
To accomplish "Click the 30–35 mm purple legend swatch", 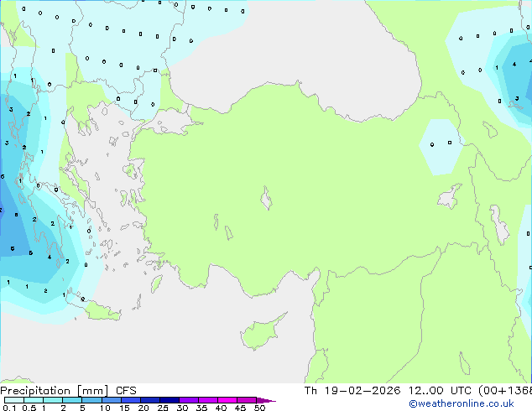I will [188, 400].
